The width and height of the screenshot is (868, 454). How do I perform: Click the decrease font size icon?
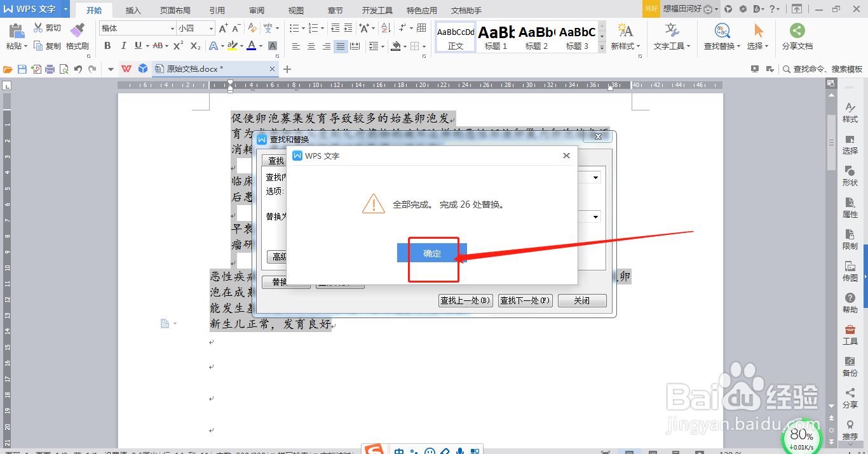click(x=237, y=29)
